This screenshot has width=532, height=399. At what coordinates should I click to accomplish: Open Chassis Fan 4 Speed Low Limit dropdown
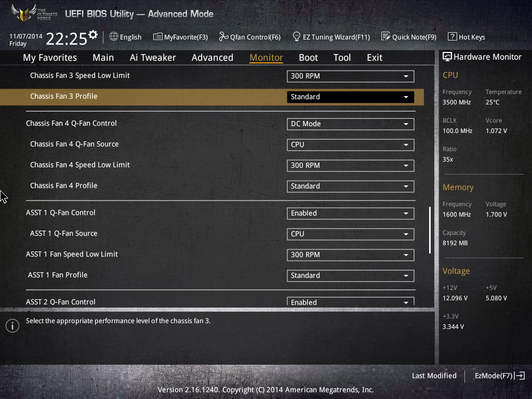[x=351, y=166]
